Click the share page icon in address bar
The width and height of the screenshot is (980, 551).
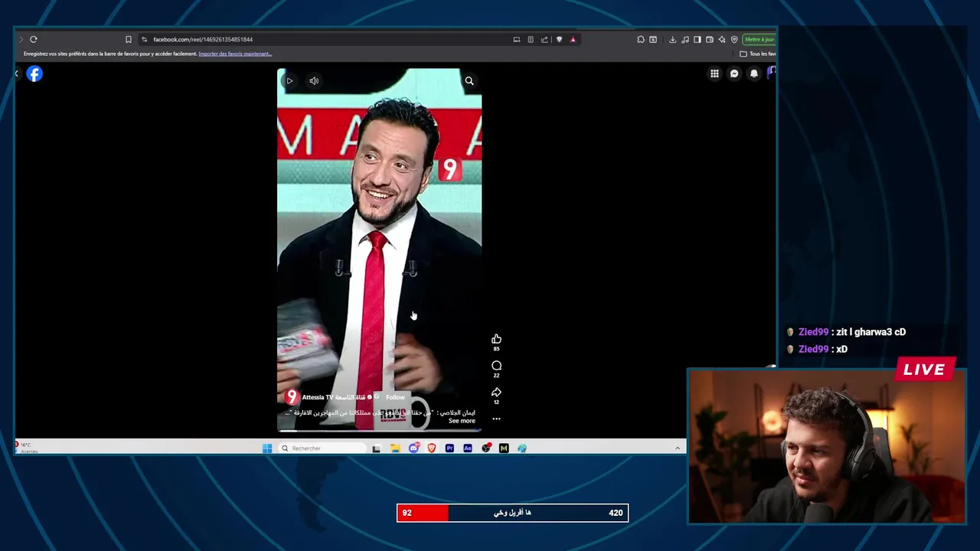(x=544, y=39)
